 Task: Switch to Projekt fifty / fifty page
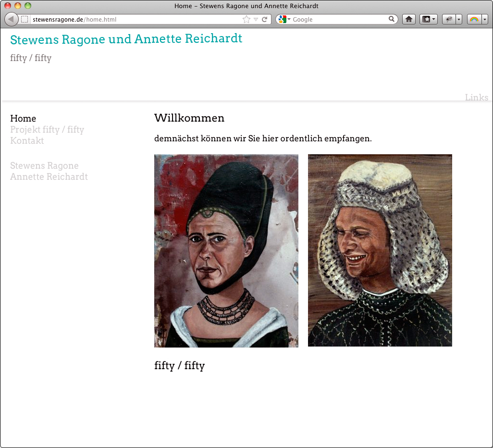[x=48, y=130]
